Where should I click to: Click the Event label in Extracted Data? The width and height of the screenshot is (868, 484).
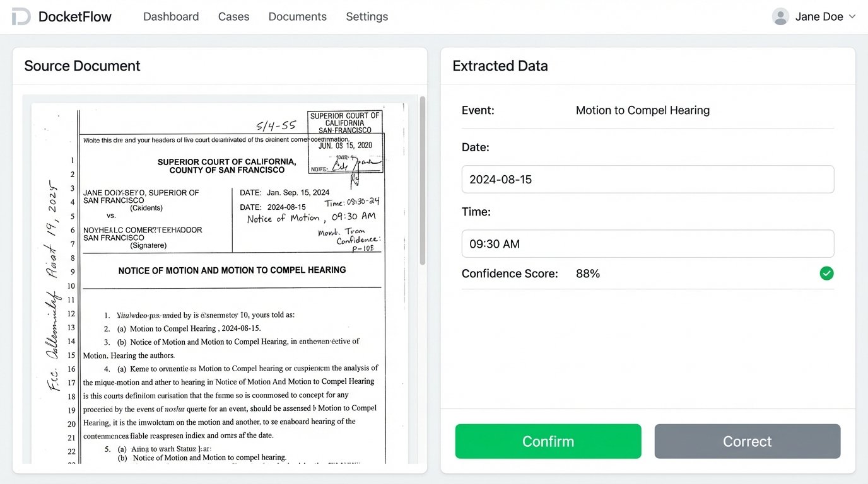[x=478, y=110]
